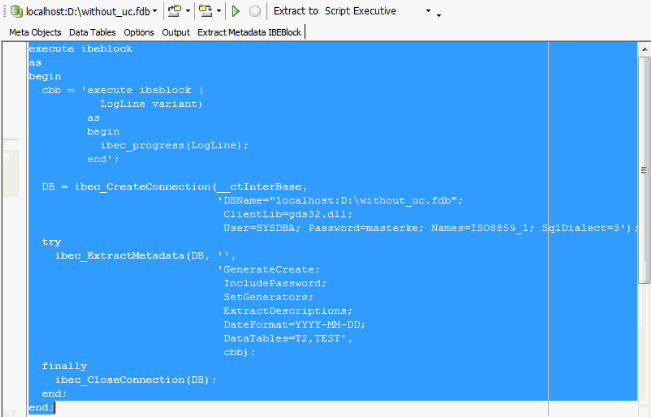Screen dimensions: 651x417
Task: Click the vertical scrollbar thumb of the editor
Action: click(x=644, y=170)
